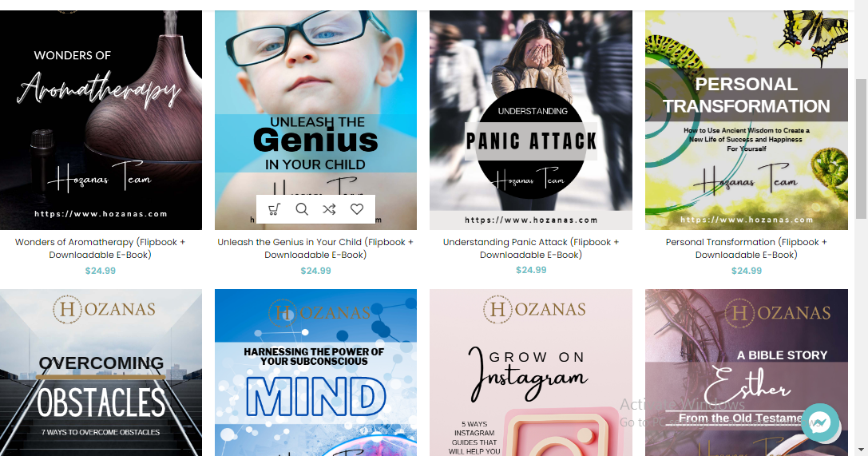Click the scrollbar down arrow
The height and width of the screenshot is (456, 868).
pyautogui.click(x=862, y=450)
